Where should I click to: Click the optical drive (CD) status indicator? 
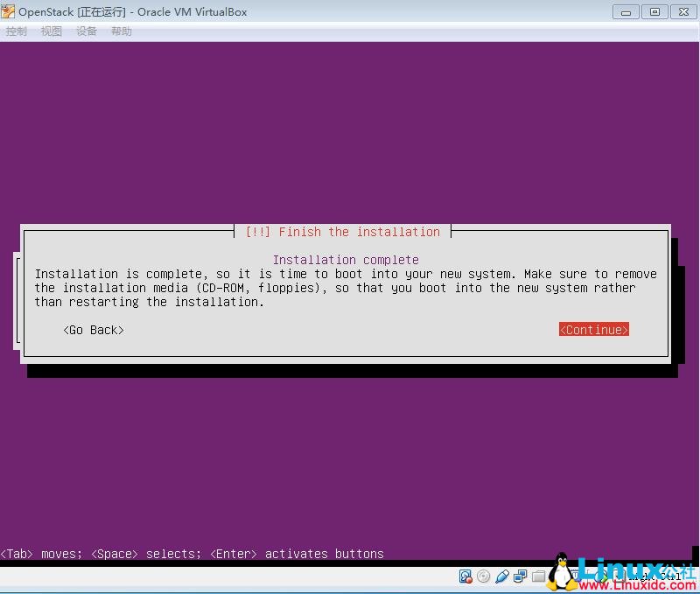[484, 576]
